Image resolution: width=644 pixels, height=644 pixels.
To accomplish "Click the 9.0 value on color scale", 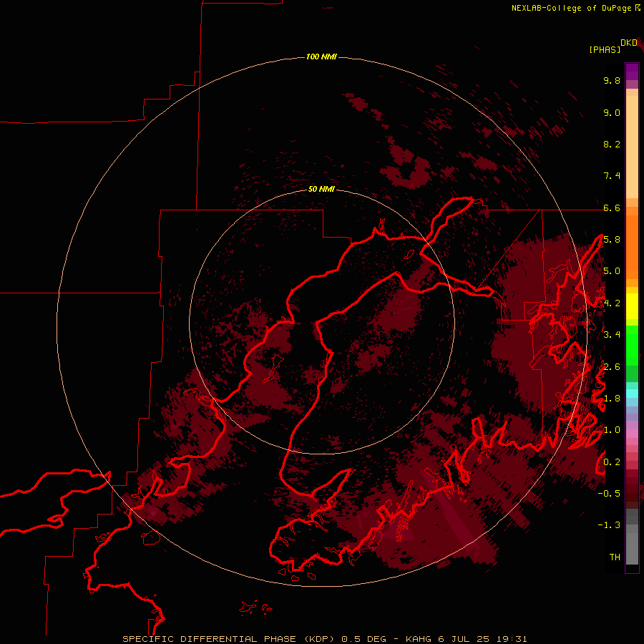I will pyautogui.click(x=612, y=112).
